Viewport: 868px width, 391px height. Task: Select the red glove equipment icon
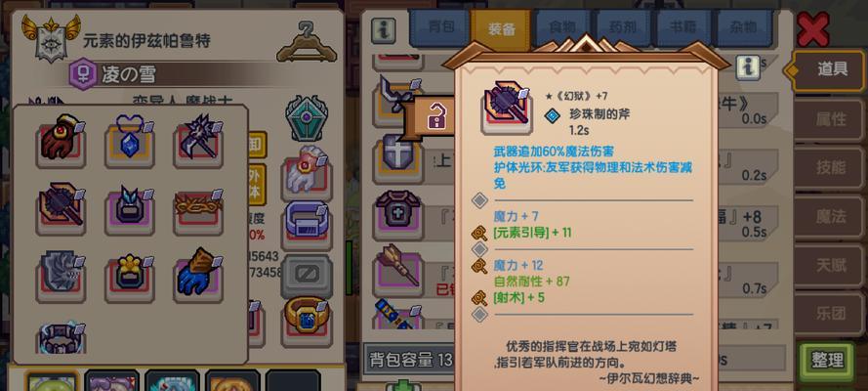click(61, 141)
